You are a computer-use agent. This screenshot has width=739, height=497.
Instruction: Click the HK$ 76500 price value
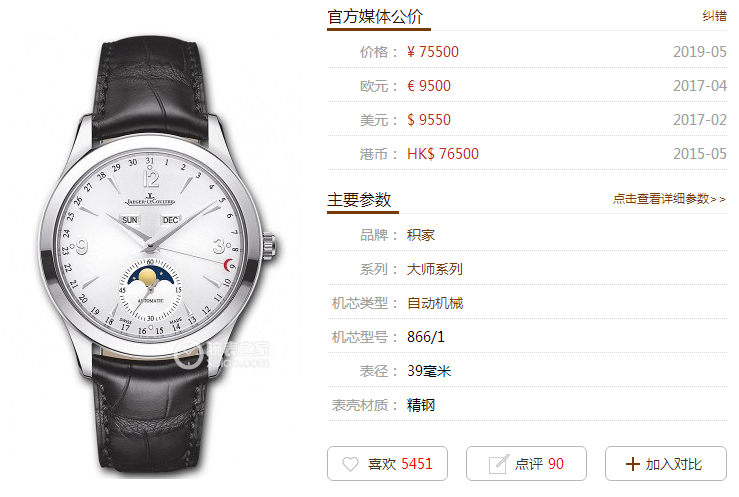[x=443, y=154]
